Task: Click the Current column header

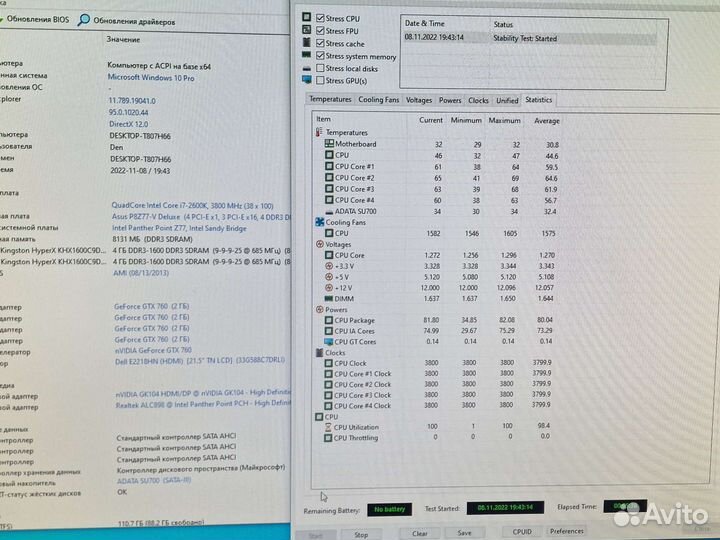Action: [x=431, y=120]
